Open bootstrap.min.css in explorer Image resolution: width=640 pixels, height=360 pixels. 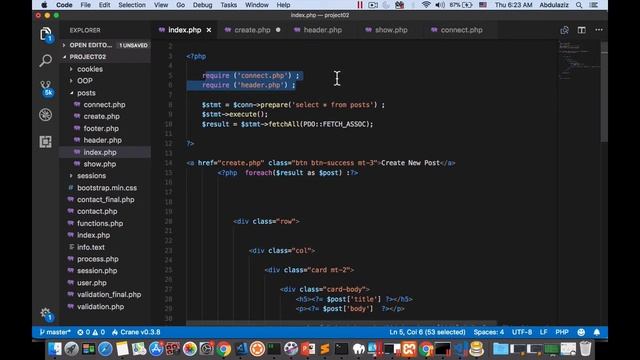107,188
